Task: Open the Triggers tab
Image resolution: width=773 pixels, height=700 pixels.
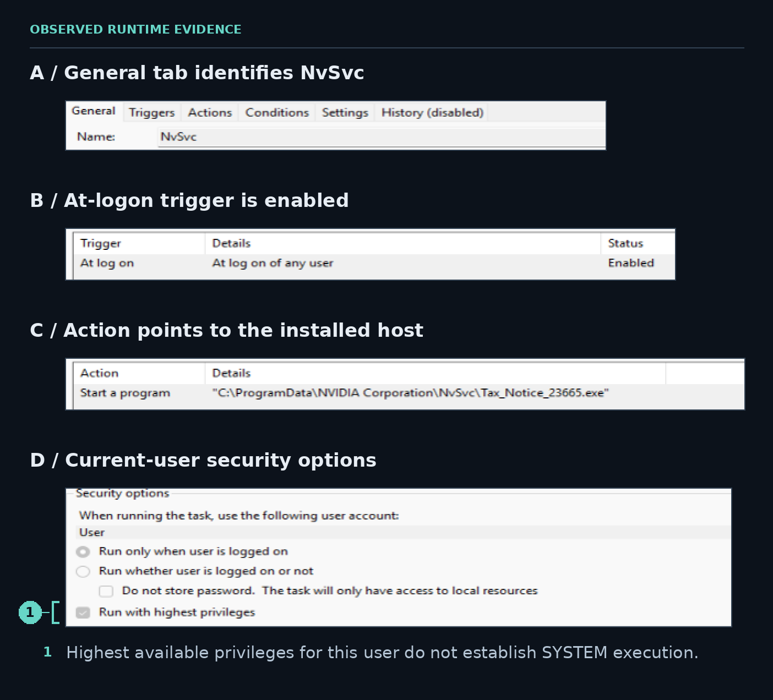Action: click(x=151, y=112)
